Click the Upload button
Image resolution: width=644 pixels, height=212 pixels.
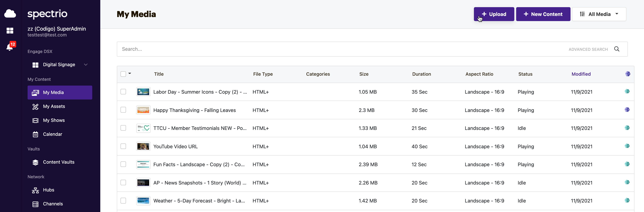tap(493, 14)
